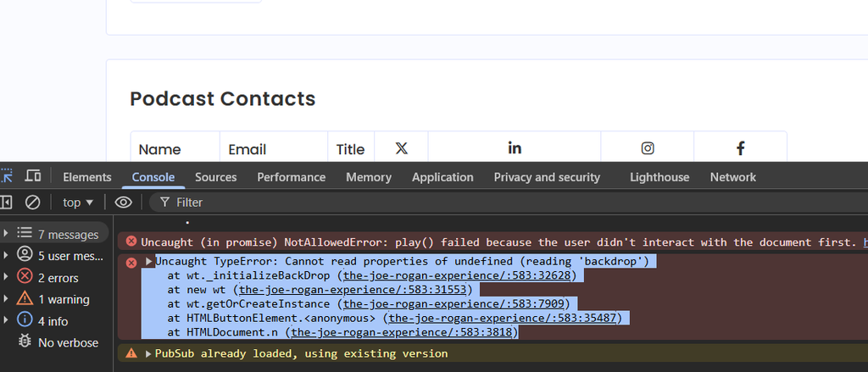
Task: Activate the inspect element picker icon
Action: tap(7, 176)
